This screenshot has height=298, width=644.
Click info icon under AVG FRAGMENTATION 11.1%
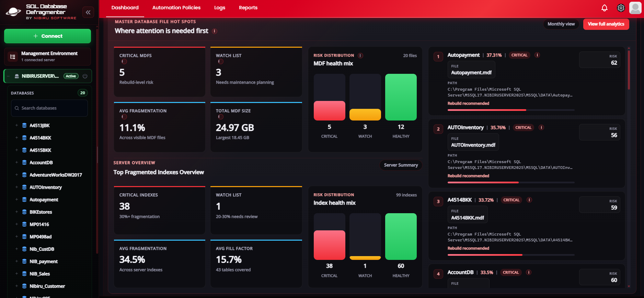point(124,117)
